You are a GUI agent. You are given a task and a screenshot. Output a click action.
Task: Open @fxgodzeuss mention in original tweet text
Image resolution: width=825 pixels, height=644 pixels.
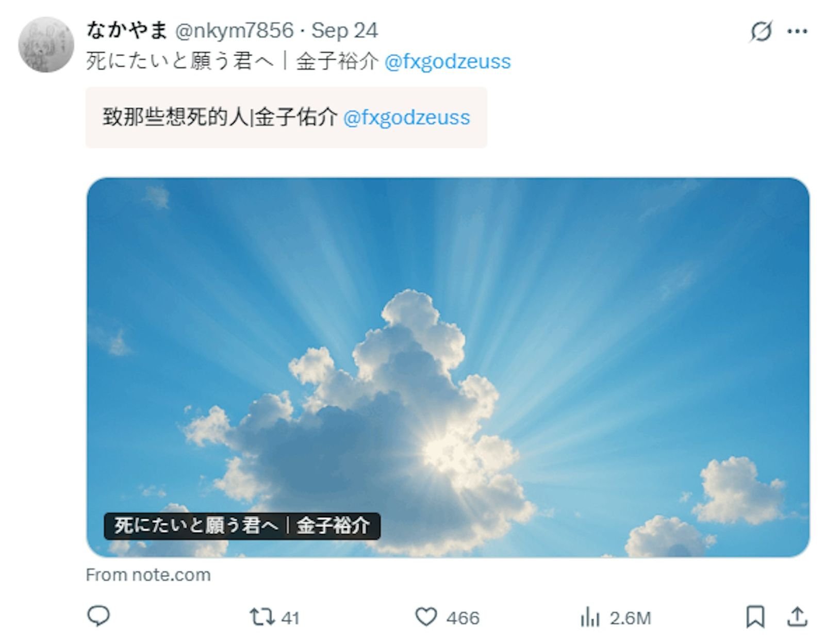point(448,61)
